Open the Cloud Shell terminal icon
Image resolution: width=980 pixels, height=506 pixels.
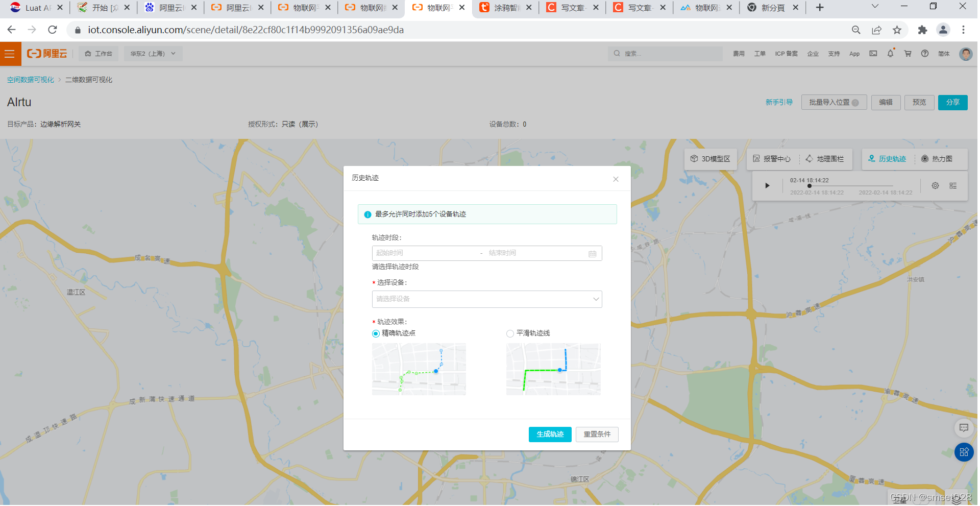(873, 54)
